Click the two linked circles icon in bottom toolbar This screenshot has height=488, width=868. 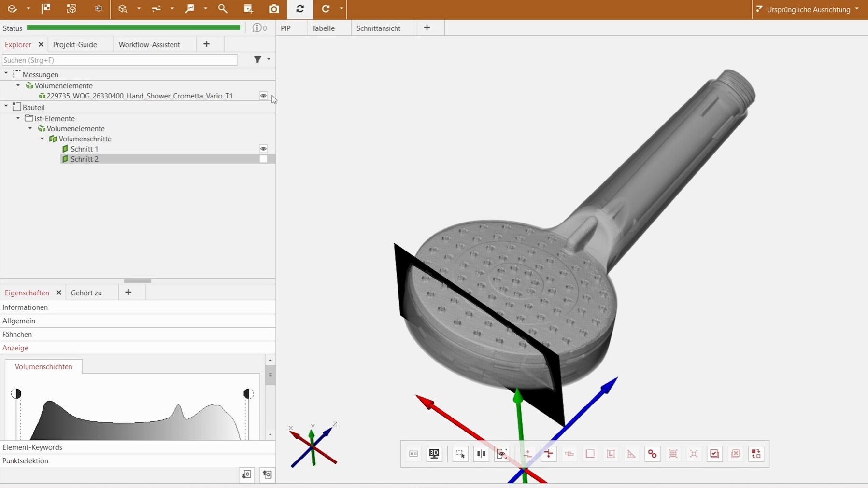tap(652, 454)
